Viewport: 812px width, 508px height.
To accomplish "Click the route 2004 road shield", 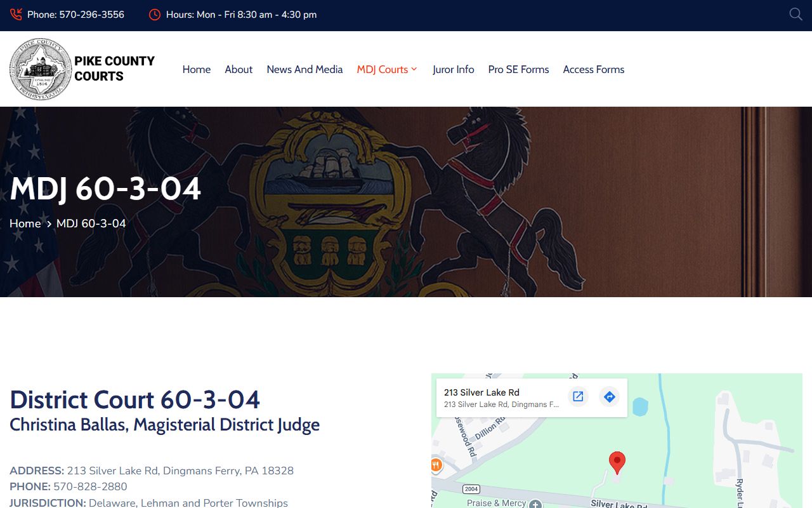I will [471, 489].
